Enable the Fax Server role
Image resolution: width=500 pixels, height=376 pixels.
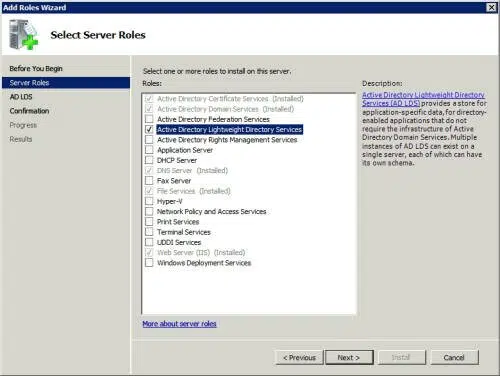(149, 181)
